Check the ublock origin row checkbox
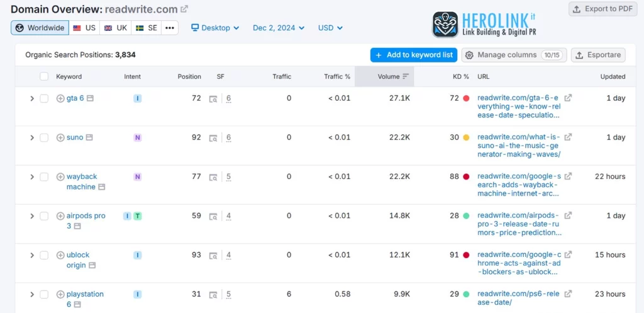 coord(44,255)
